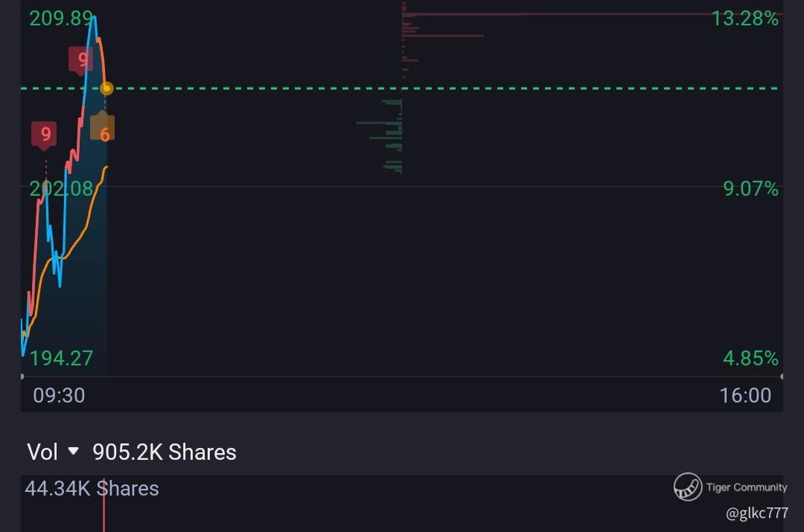Expand the Vol dropdown arrow
804x532 pixels.
point(73,451)
